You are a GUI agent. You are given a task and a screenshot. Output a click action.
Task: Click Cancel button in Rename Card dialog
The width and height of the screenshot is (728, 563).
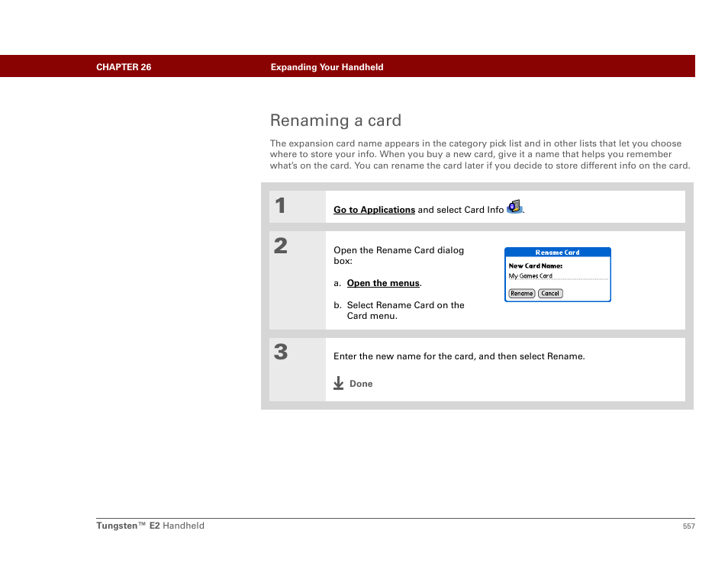point(550,294)
